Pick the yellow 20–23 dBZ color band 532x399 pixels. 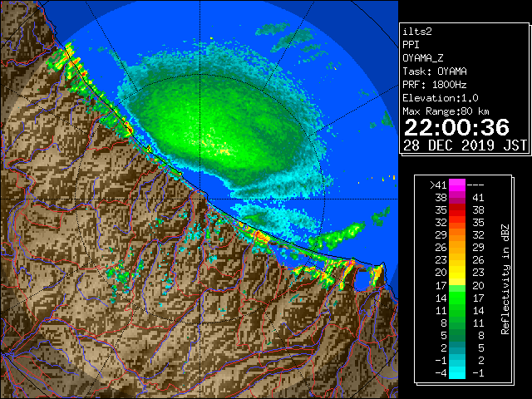[457, 273]
